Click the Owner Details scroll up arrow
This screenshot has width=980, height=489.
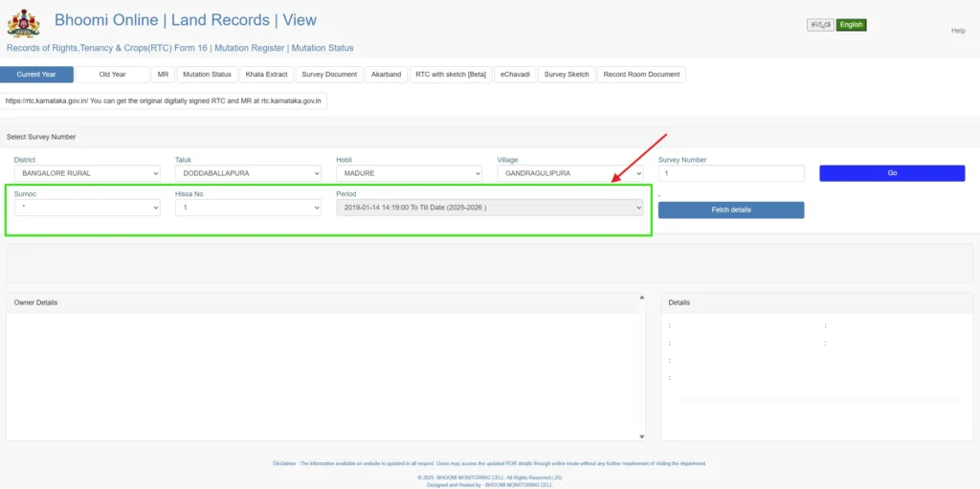pos(639,298)
